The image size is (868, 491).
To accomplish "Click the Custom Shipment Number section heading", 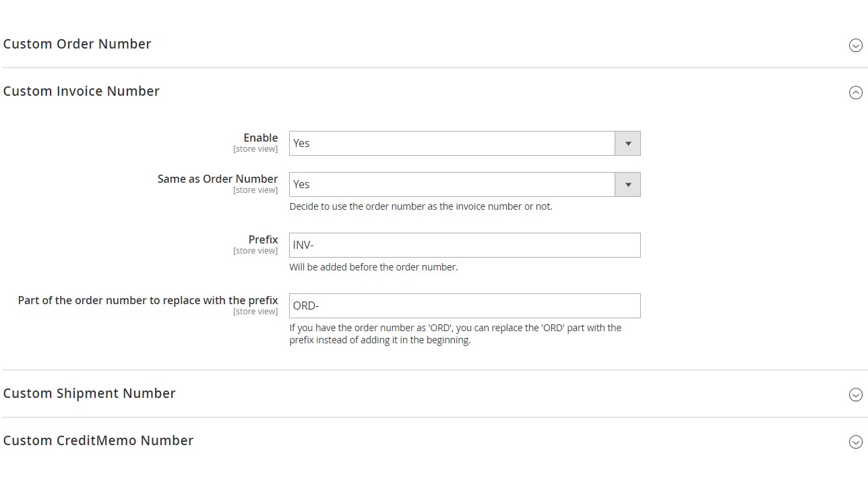I will (x=89, y=393).
